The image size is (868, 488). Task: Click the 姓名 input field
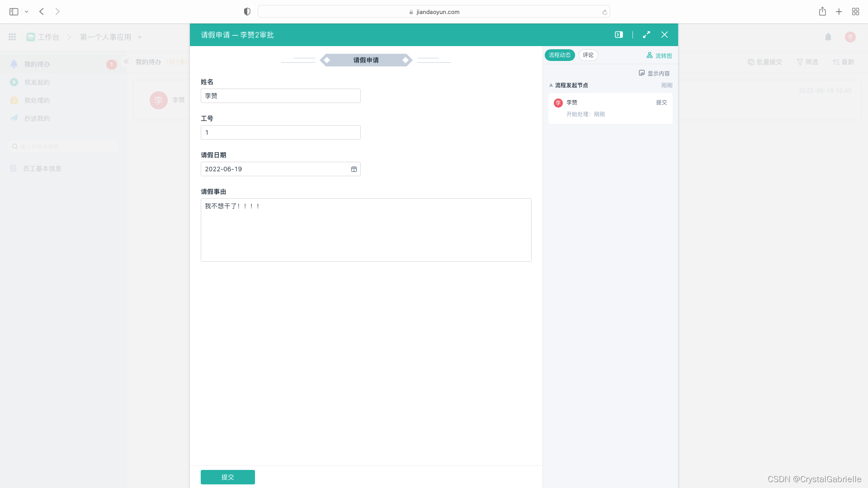[x=280, y=96]
